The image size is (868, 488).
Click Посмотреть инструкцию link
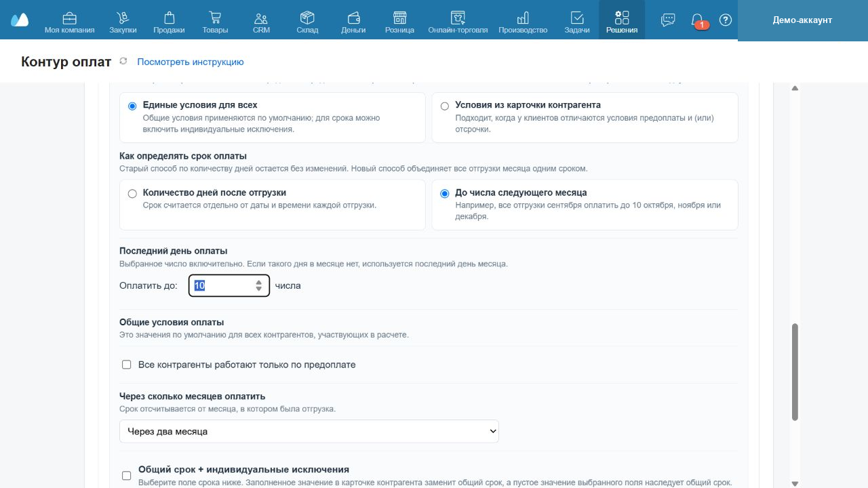(191, 62)
